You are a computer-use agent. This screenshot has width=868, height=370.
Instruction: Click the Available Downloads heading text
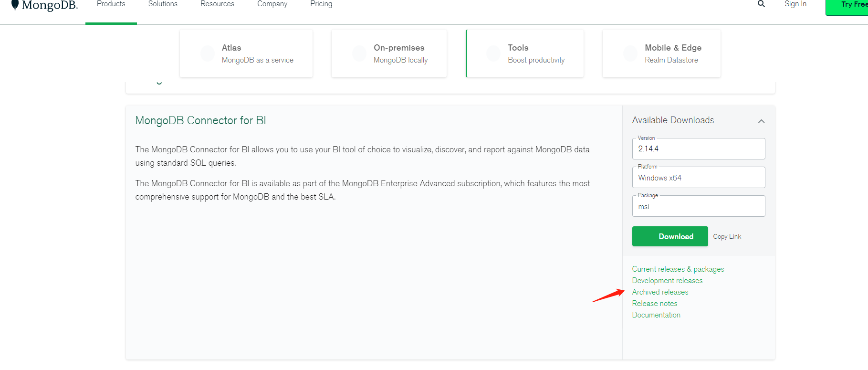pos(673,120)
